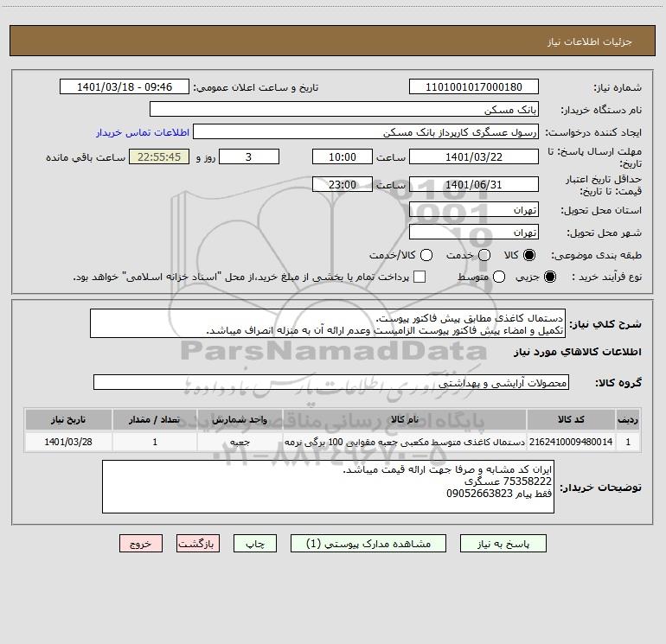Click the جعبه unit cell
666x644 pixels.
pos(240,442)
